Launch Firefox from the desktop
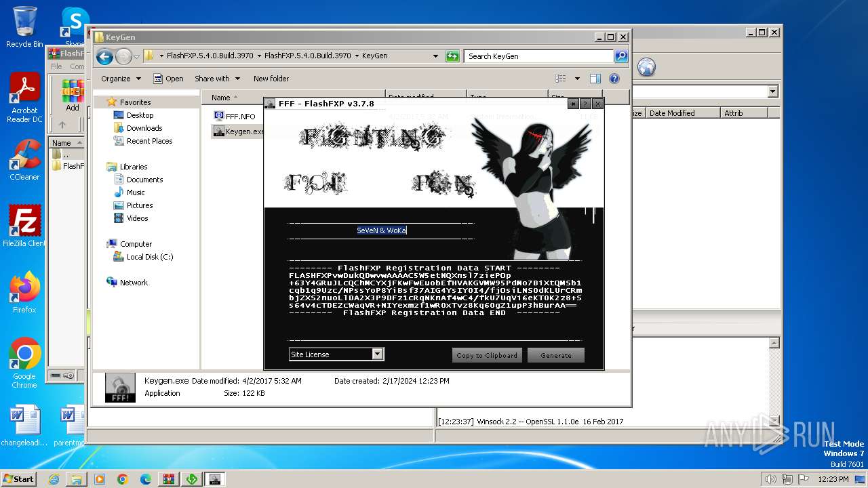Viewport: 868px width, 488px height. click(x=24, y=292)
